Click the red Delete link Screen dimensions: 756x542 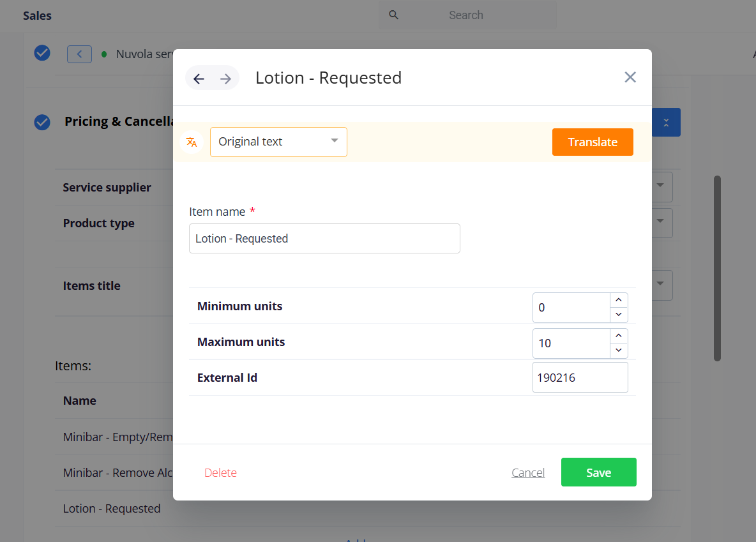pyautogui.click(x=220, y=473)
